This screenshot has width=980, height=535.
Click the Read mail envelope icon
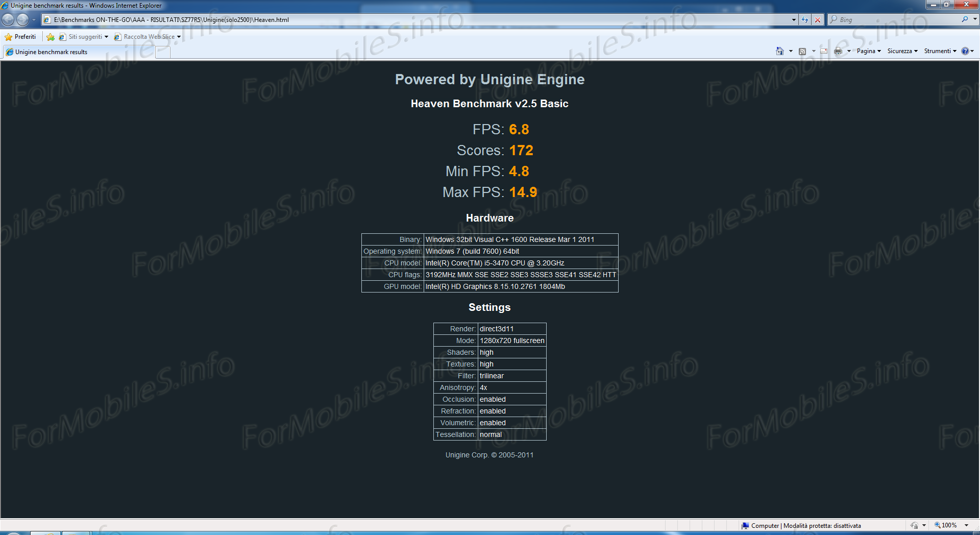point(824,51)
